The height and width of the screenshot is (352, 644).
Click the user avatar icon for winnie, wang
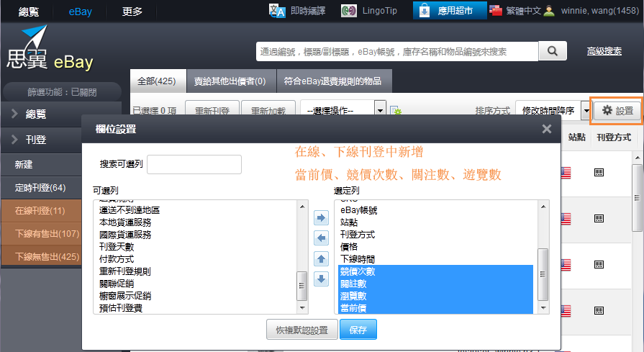tap(549, 11)
